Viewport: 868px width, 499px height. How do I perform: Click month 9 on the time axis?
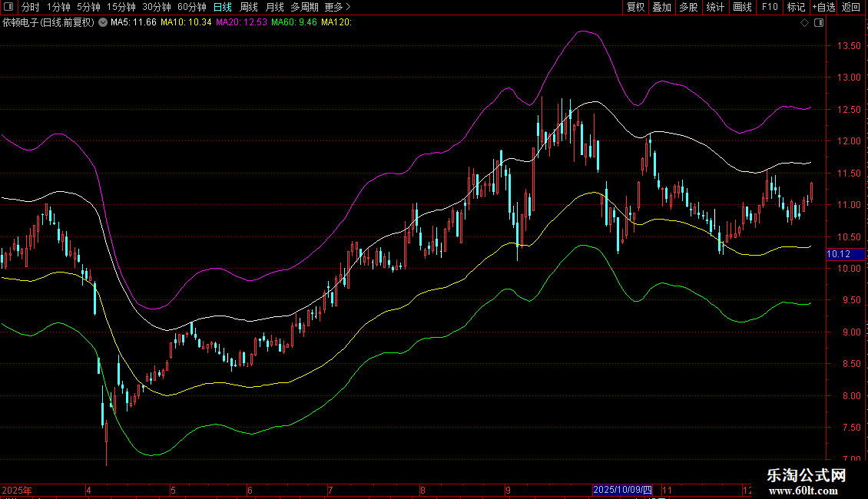pos(508,490)
